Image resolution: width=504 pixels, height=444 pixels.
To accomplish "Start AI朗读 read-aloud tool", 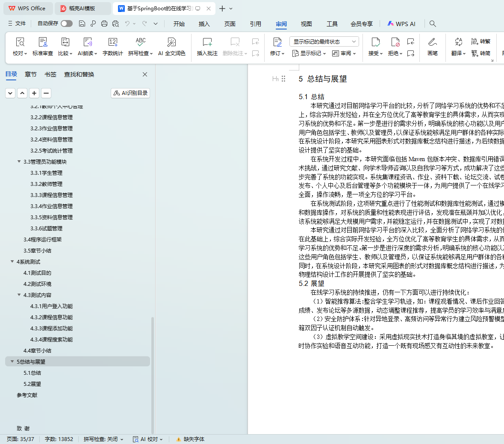I will tap(87, 42).
